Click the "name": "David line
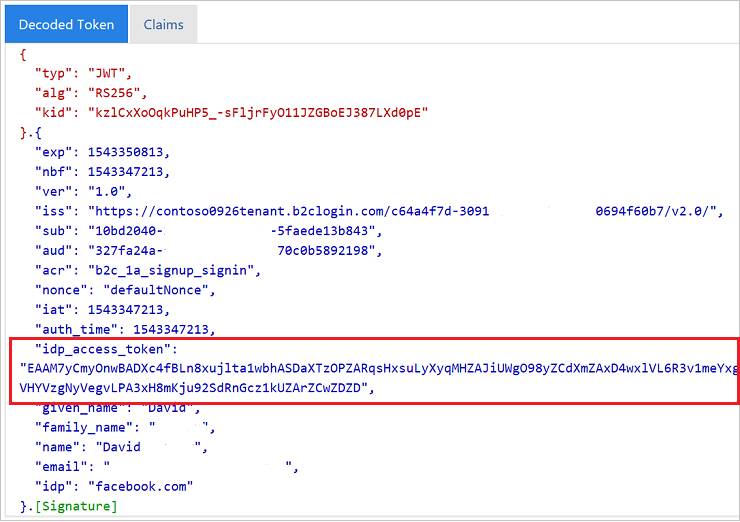740x522 pixels. tap(121, 447)
